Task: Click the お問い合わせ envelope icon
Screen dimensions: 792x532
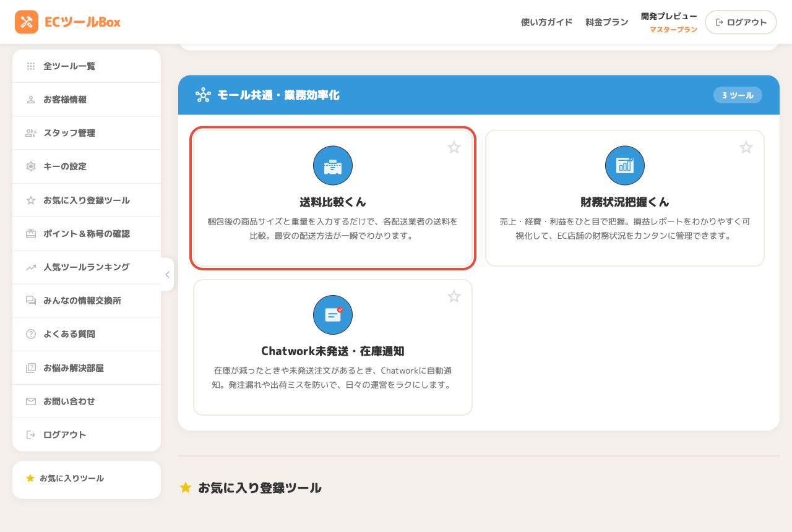Action: [x=31, y=401]
